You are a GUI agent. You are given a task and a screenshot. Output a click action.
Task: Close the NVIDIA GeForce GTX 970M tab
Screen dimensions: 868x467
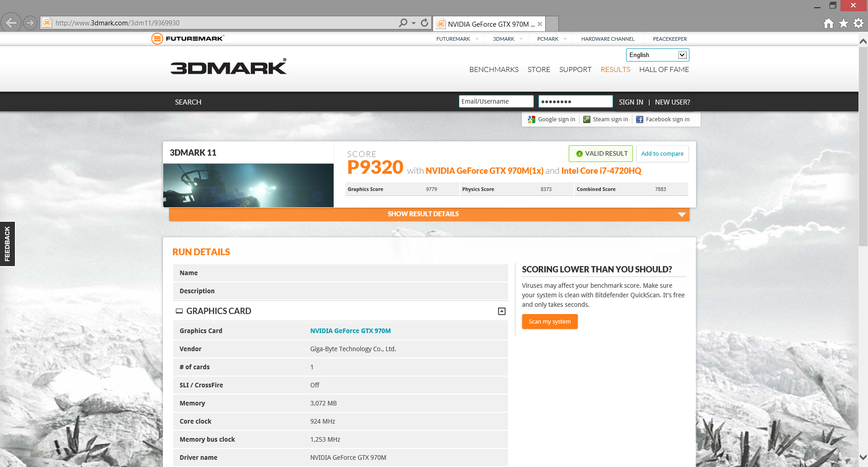[540, 24]
